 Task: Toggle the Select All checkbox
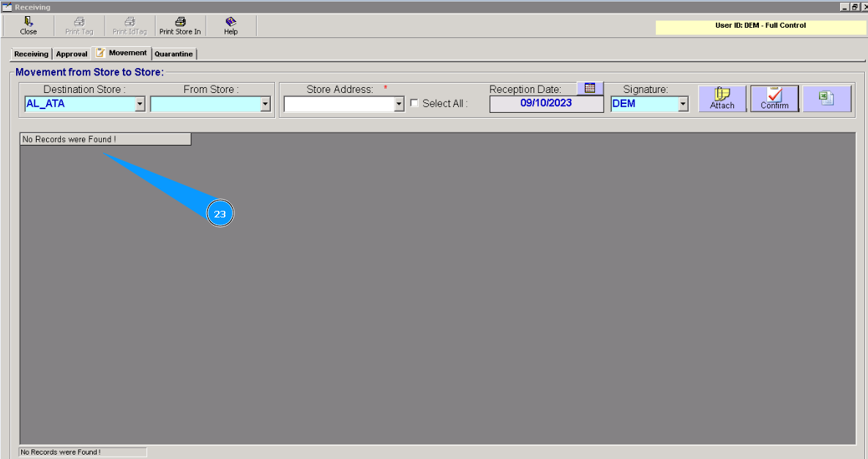coord(414,103)
